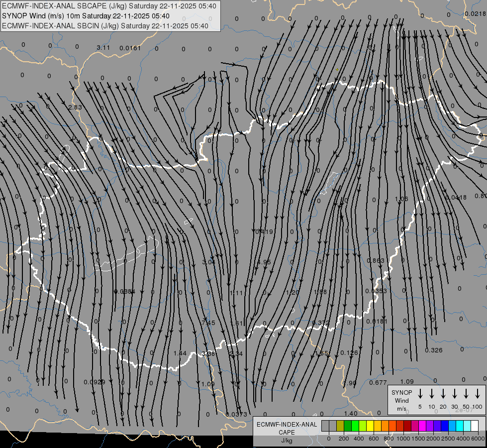The width and height of the screenshot is (487, 448).
Task: Click the 1.40 value on the map
Action: (x=351, y=414)
